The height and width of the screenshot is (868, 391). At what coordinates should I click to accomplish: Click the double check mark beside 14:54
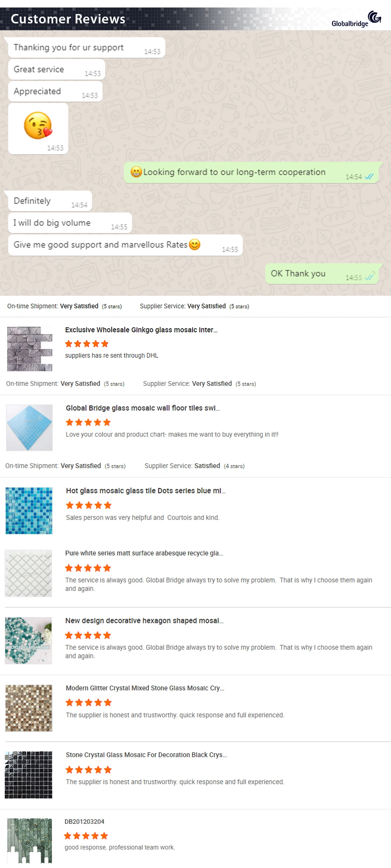369,176
